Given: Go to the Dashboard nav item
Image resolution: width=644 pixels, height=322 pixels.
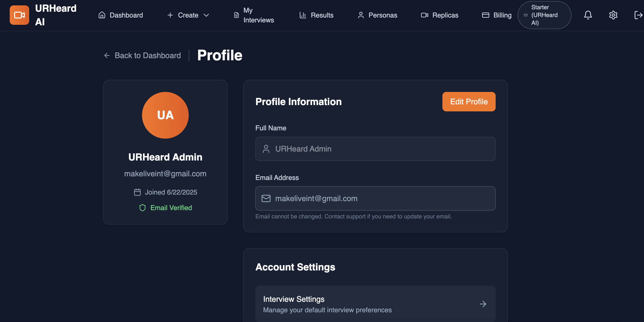Looking at the screenshot, I should tap(121, 15).
